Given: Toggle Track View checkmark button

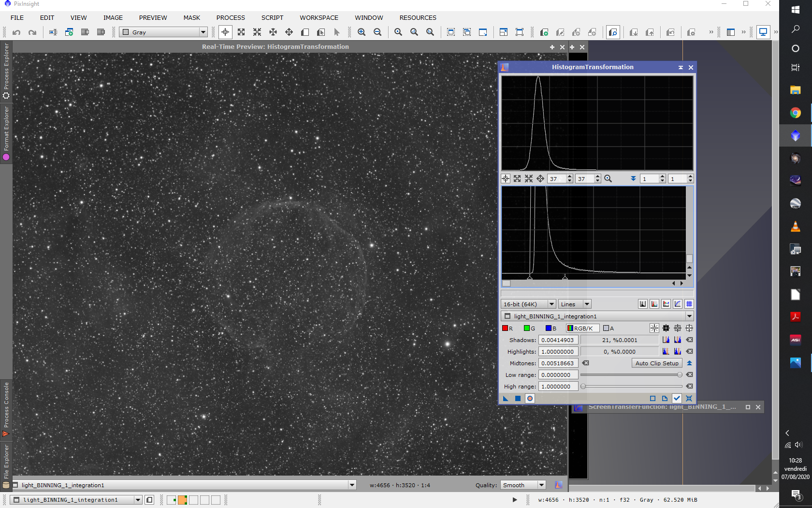Looking at the screenshot, I should tap(677, 399).
